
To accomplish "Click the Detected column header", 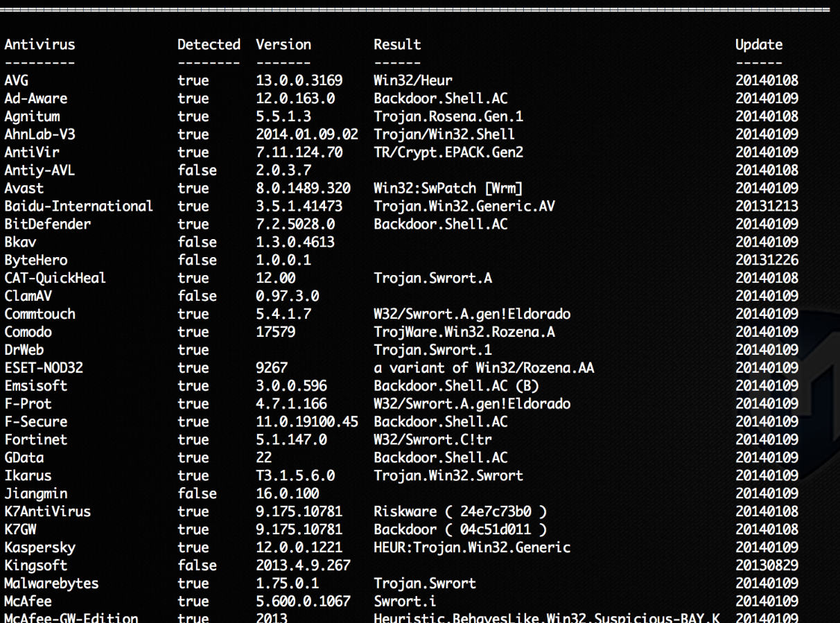I will (209, 44).
